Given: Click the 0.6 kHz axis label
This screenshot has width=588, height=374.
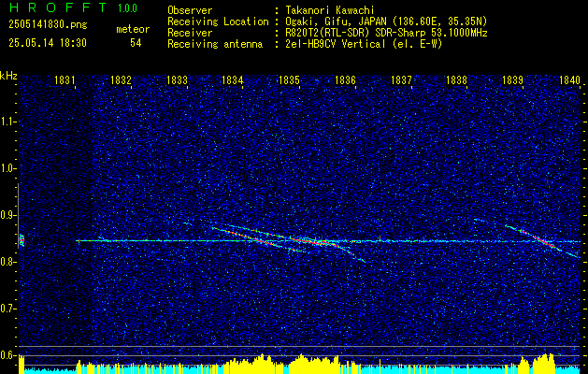Looking at the screenshot, I should coord(7,355).
